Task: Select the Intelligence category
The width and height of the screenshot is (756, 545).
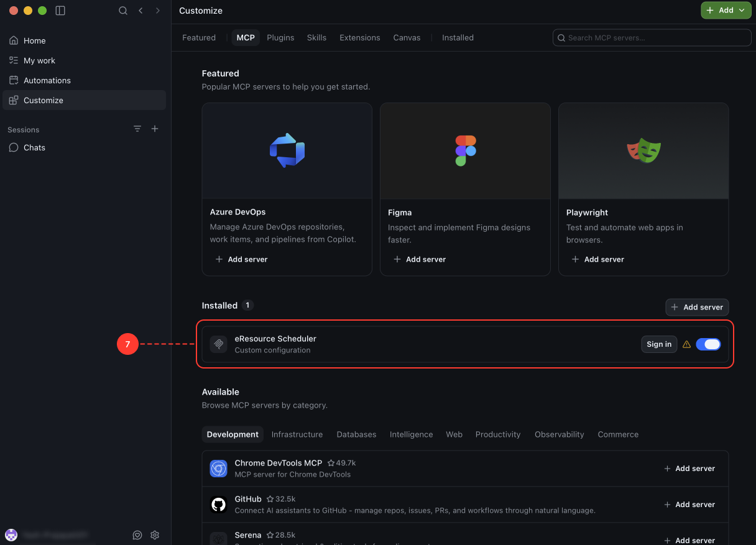Action: (411, 434)
